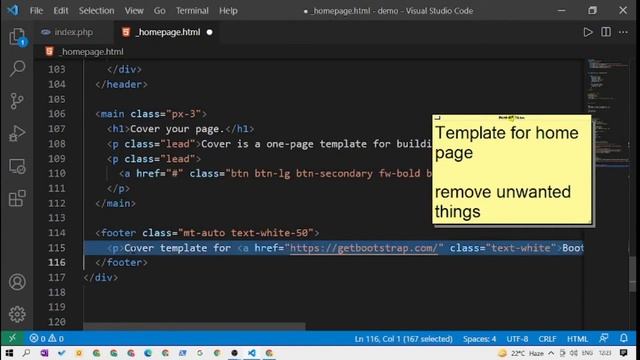Click the Run file play icon
640x360 pixels.
588,32
